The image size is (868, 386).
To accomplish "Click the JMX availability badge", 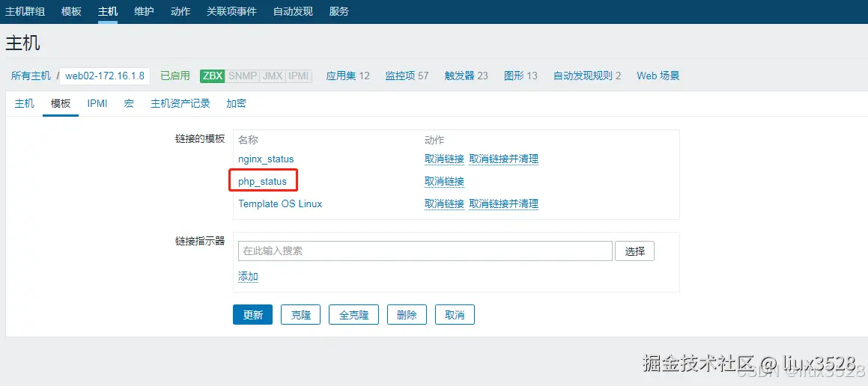I will pos(273,76).
